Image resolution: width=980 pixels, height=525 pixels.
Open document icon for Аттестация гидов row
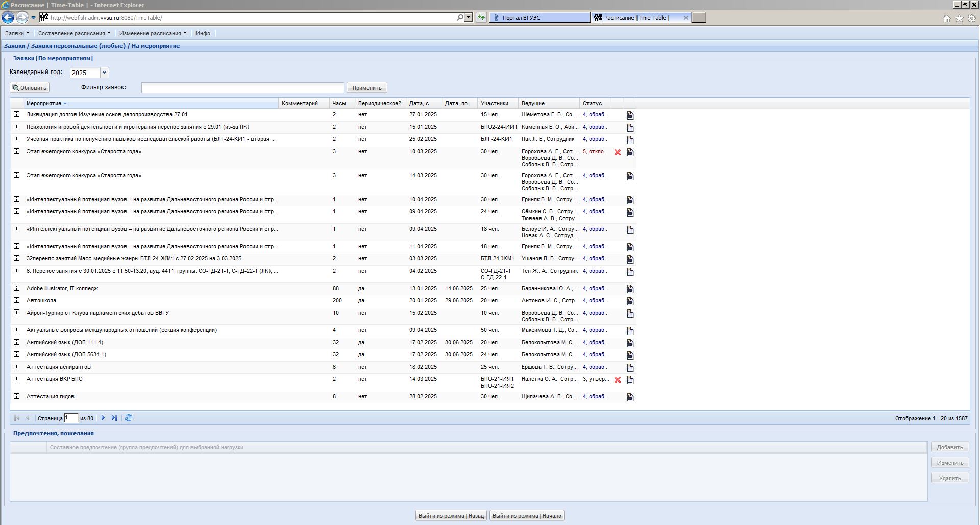(630, 397)
